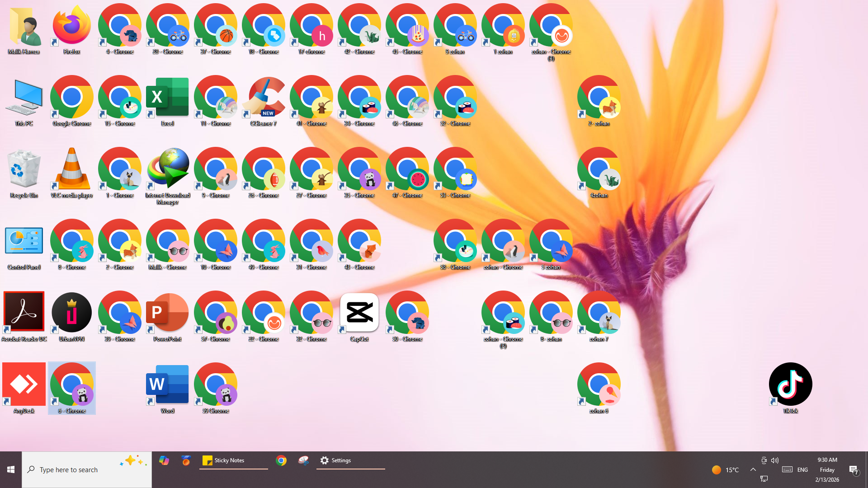Open the volume control in tray
The height and width of the screenshot is (488, 868).
pyautogui.click(x=775, y=460)
